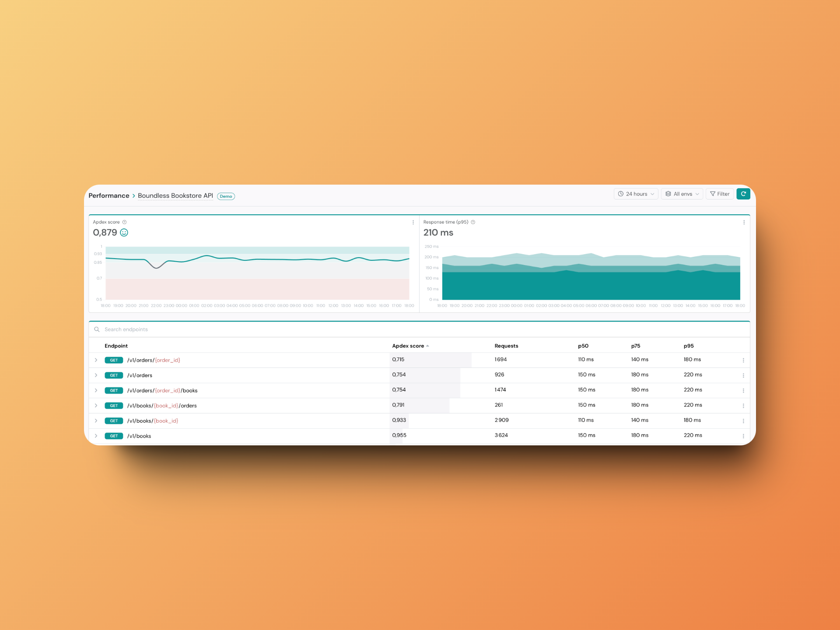
Task: Click the Response time (p95) help icon
Action: click(x=473, y=222)
